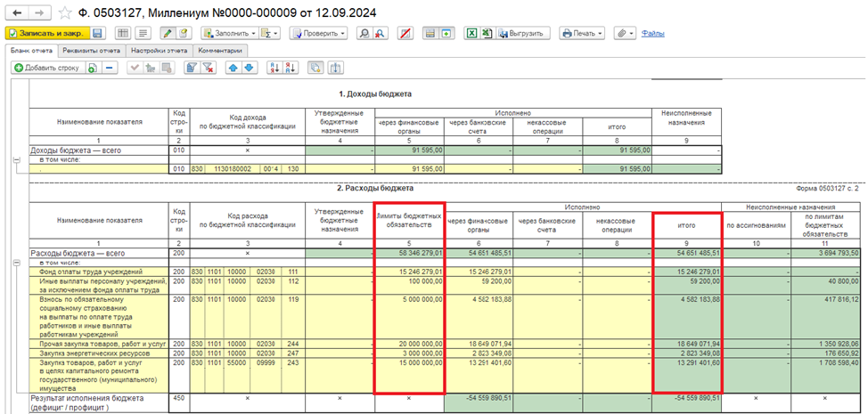Delete a row with the blue minus icon

(111, 68)
